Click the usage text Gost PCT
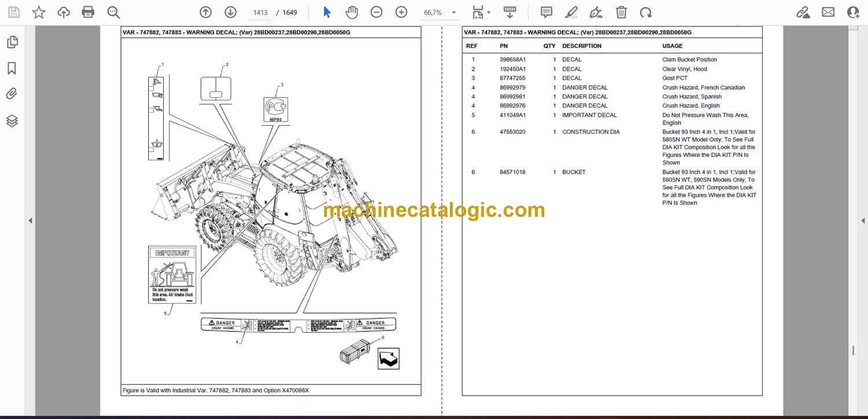 coord(675,78)
